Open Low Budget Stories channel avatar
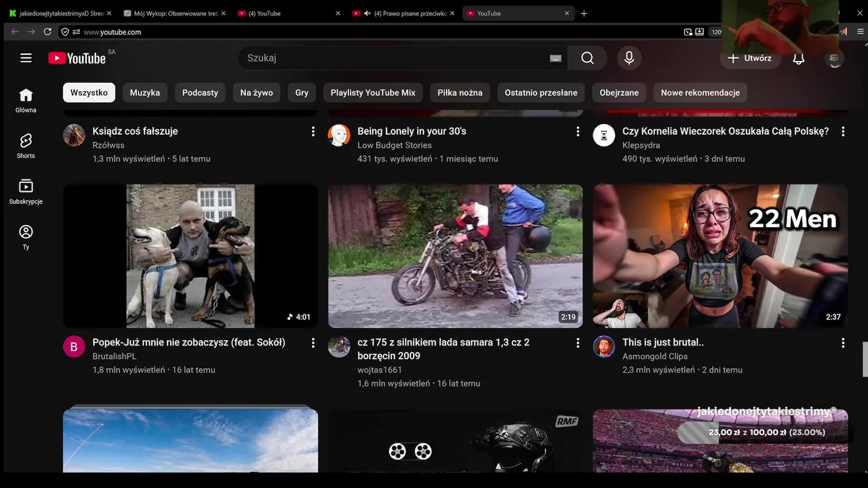This screenshot has width=868, height=488. pos(339,135)
